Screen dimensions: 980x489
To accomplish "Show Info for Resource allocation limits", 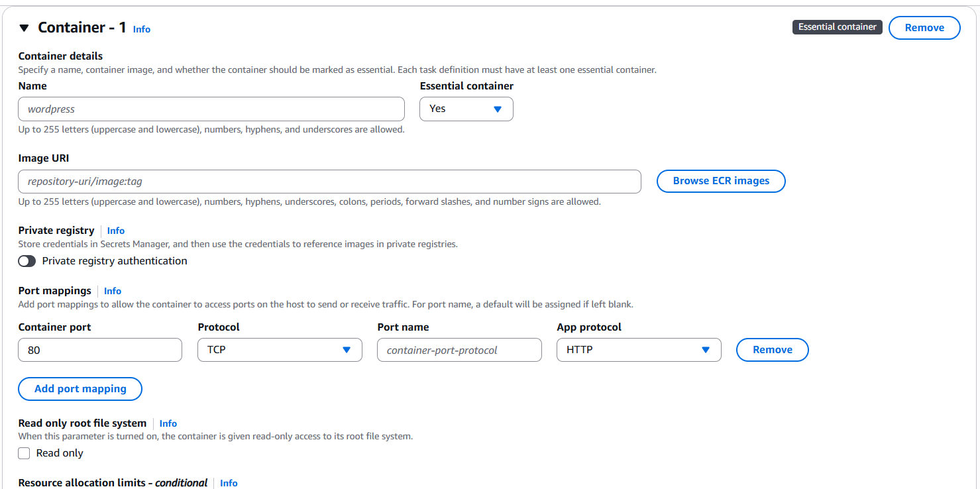I will (x=229, y=483).
